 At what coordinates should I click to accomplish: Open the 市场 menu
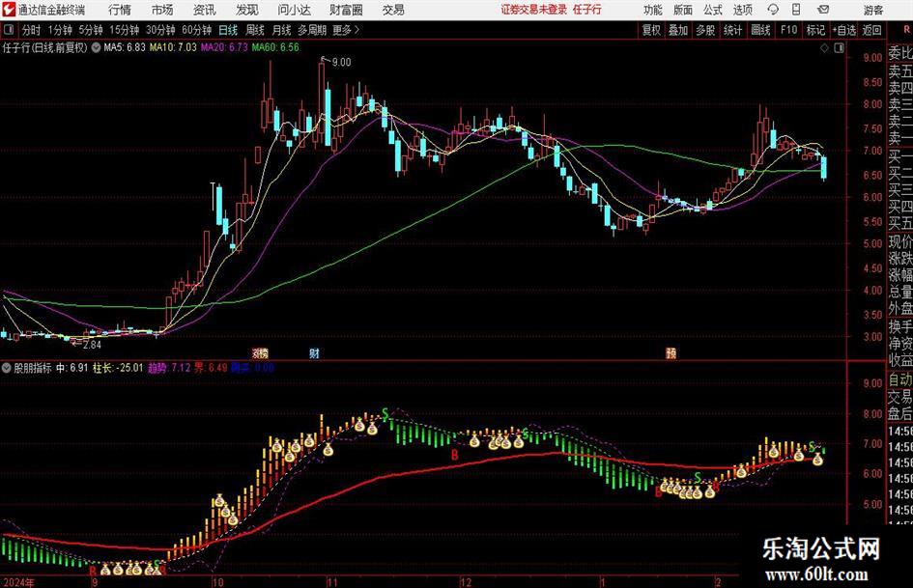162,10
